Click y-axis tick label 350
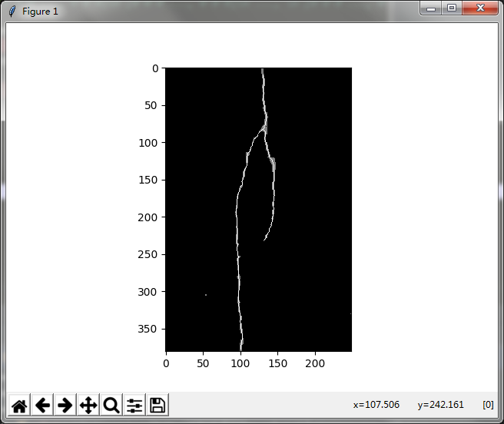504x424 pixels. pyautogui.click(x=148, y=329)
